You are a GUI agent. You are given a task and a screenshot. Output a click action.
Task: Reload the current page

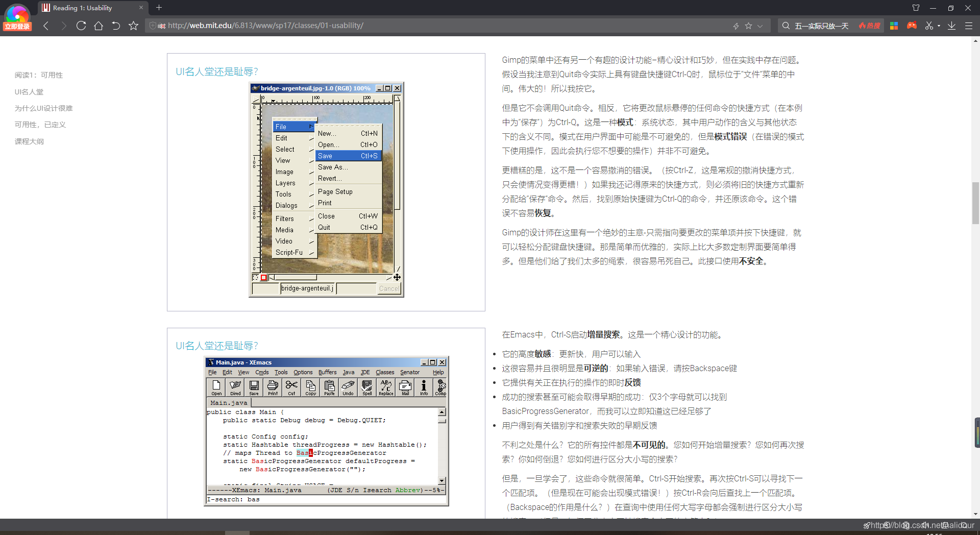pos(81,26)
